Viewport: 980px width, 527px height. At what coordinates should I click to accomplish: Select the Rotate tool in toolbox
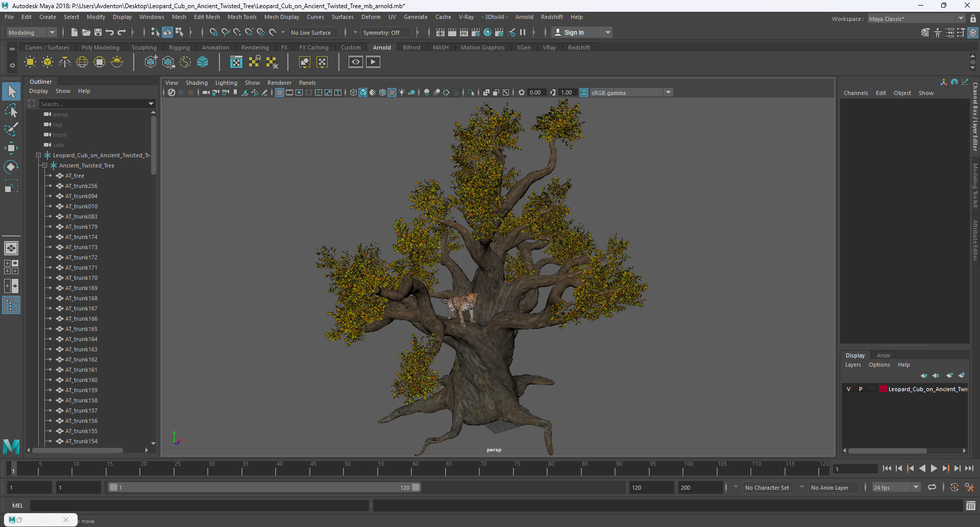(x=11, y=167)
